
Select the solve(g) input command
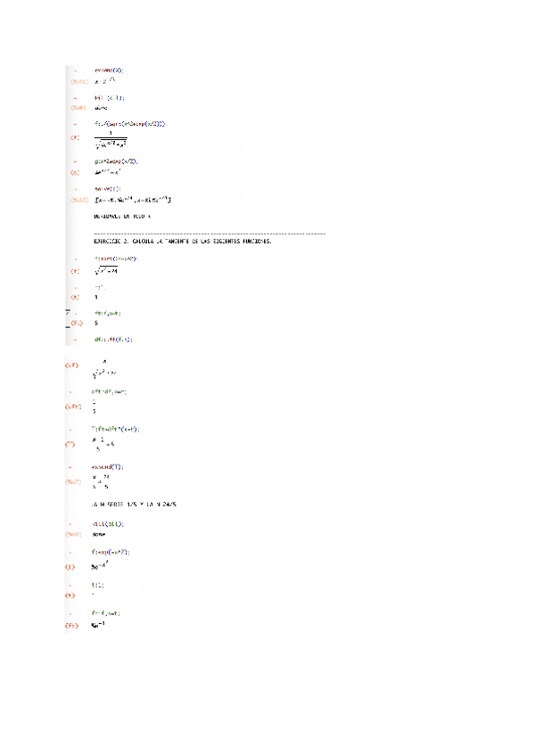(108, 188)
